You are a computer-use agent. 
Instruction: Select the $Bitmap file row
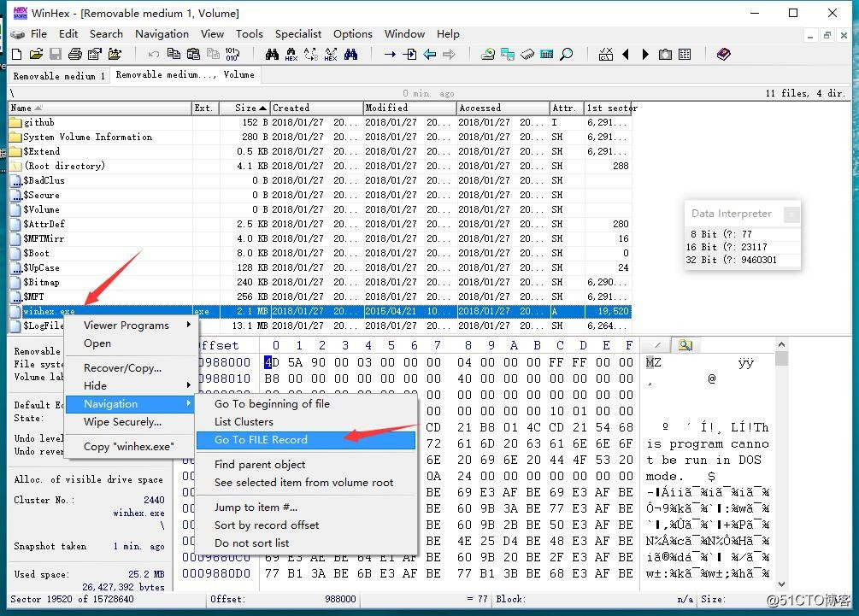(320, 282)
